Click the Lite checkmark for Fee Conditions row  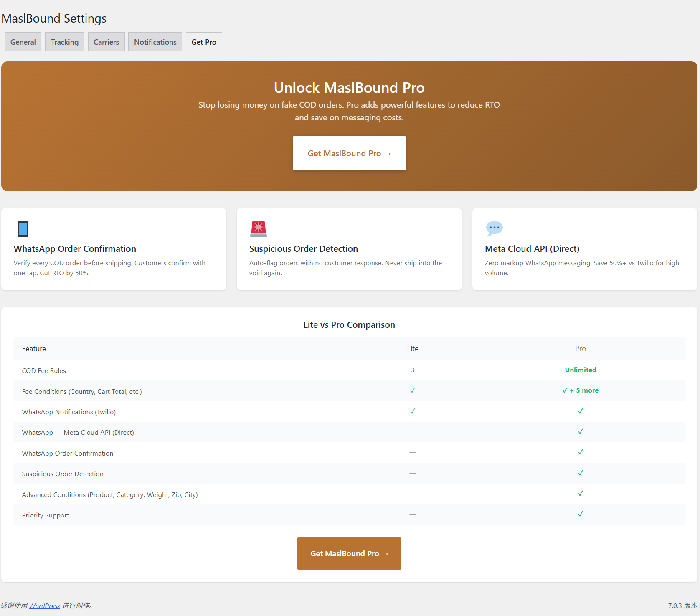pos(413,390)
